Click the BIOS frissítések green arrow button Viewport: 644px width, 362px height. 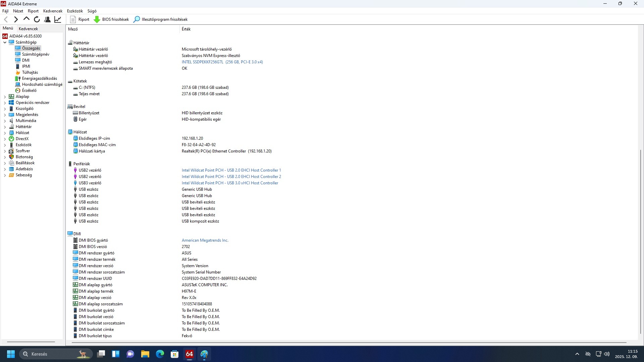[111, 19]
